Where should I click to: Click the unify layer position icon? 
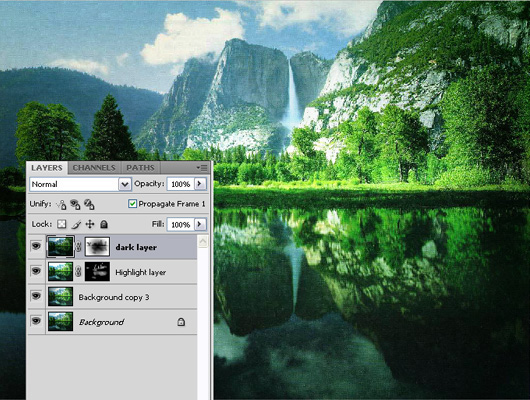(61, 204)
